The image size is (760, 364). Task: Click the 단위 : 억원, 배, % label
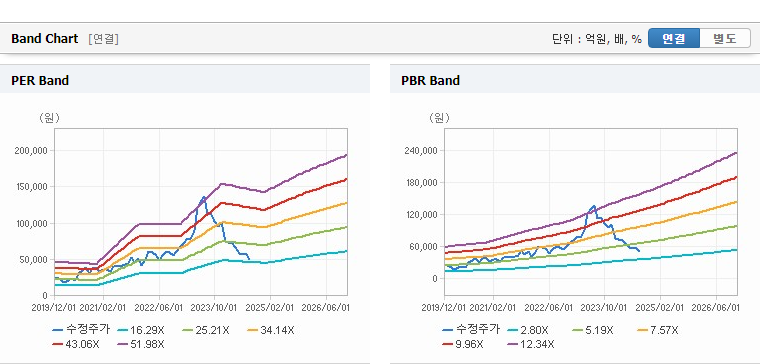click(x=597, y=39)
